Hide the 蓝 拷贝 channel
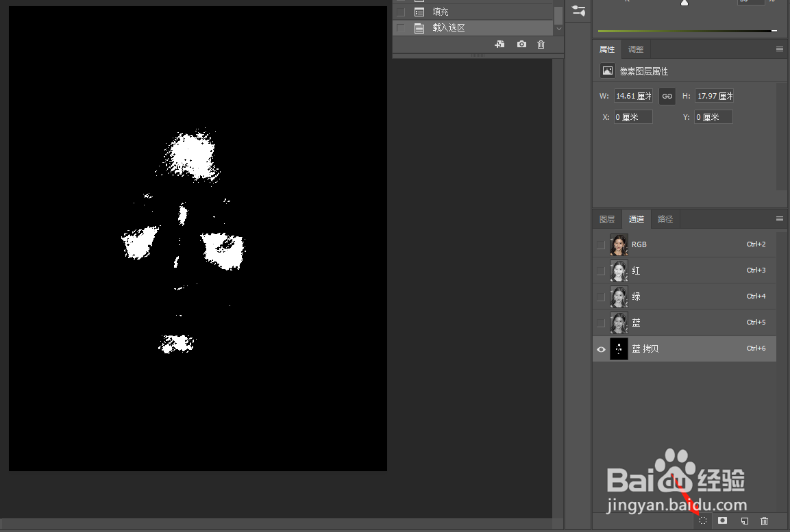Screen dimensions: 790x532 coord(601,349)
